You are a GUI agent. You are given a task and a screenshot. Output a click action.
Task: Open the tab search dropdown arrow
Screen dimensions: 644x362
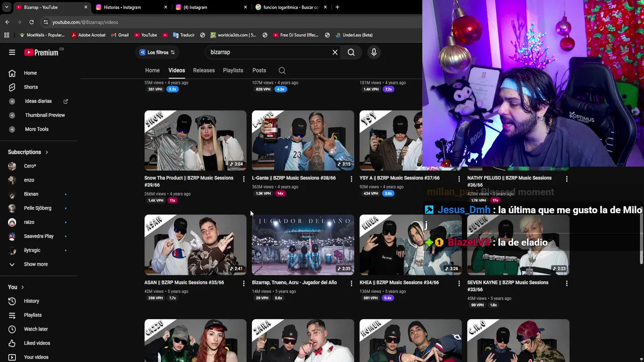pyautogui.click(x=6, y=7)
